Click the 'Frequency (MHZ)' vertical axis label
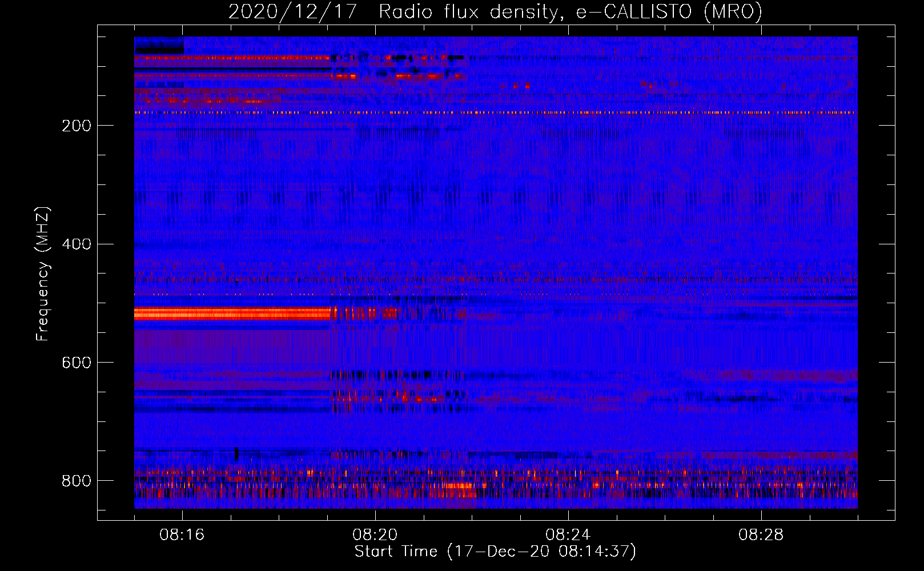The image size is (924, 571). pyautogui.click(x=43, y=274)
